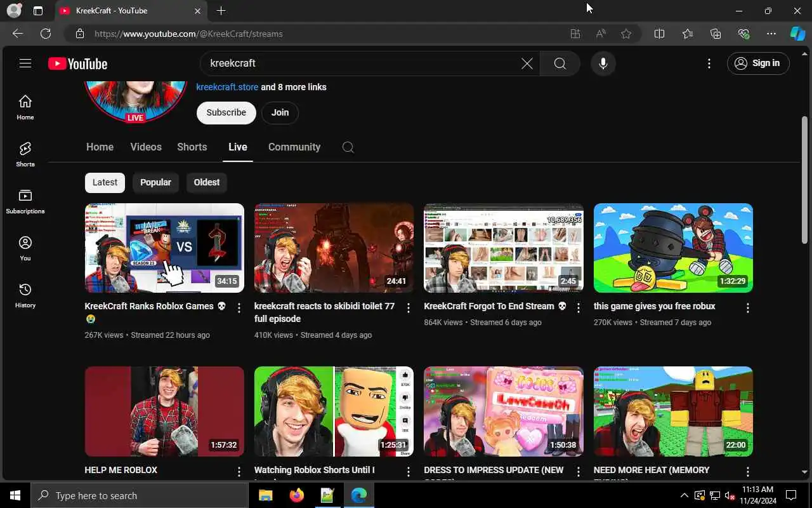The height and width of the screenshot is (508, 812).
Task: Open the Windows notification center
Action: 792,495
